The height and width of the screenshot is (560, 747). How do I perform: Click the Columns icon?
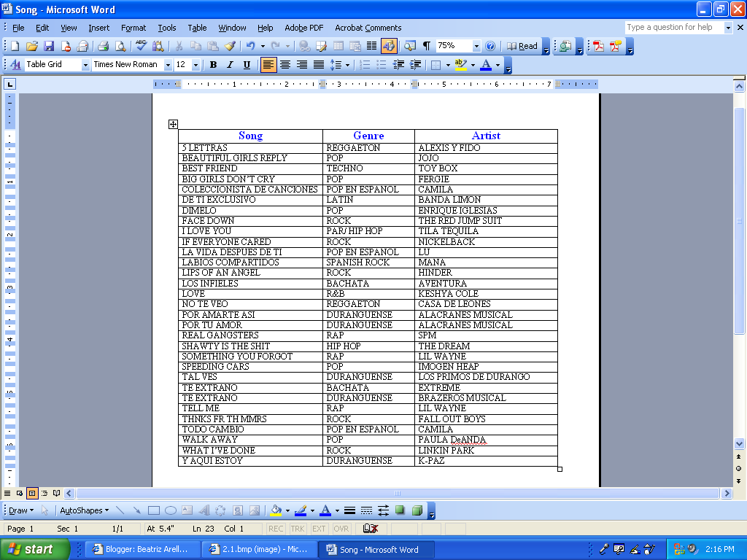click(371, 46)
